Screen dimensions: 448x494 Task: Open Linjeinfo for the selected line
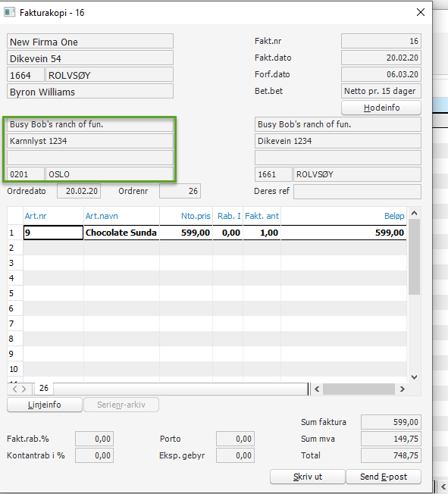45,405
